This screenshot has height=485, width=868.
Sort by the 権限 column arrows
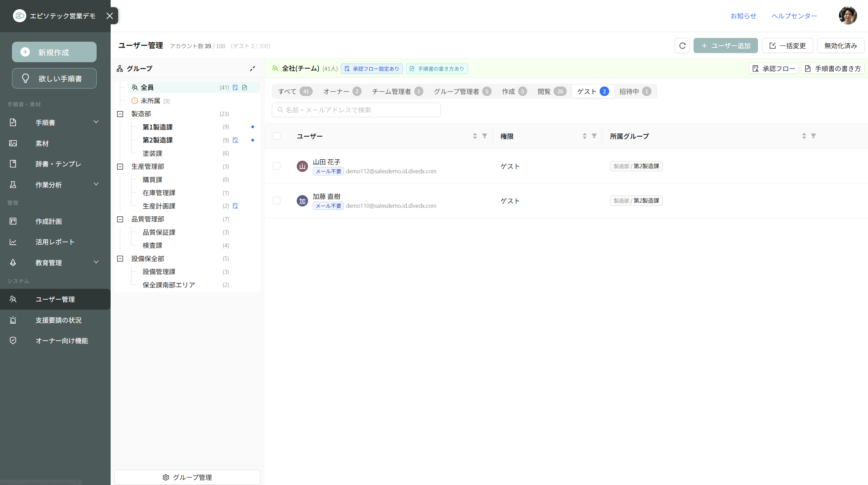(x=584, y=136)
